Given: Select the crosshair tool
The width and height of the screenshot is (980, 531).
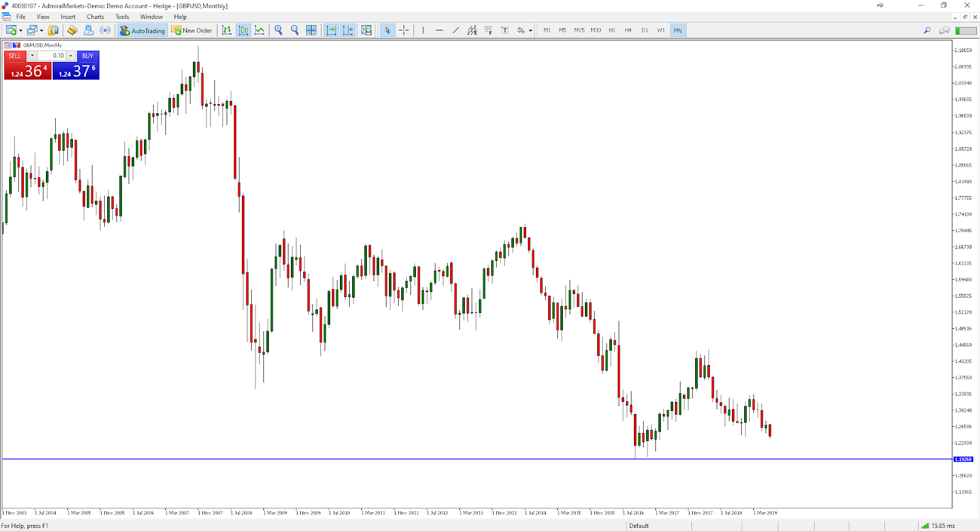Looking at the screenshot, I should 404,30.
